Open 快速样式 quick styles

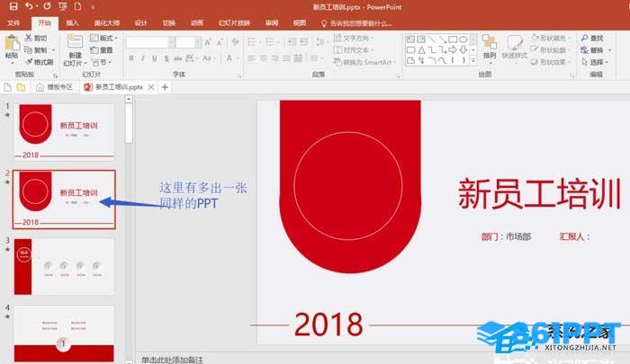pyautogui.click(x=514, y=48)
